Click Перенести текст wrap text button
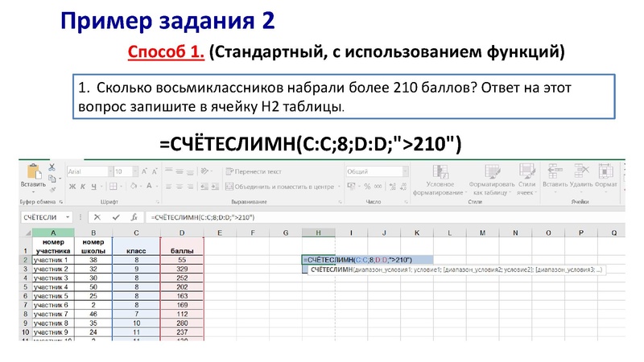This screenshot has width=644, height=362. [254, 171]
